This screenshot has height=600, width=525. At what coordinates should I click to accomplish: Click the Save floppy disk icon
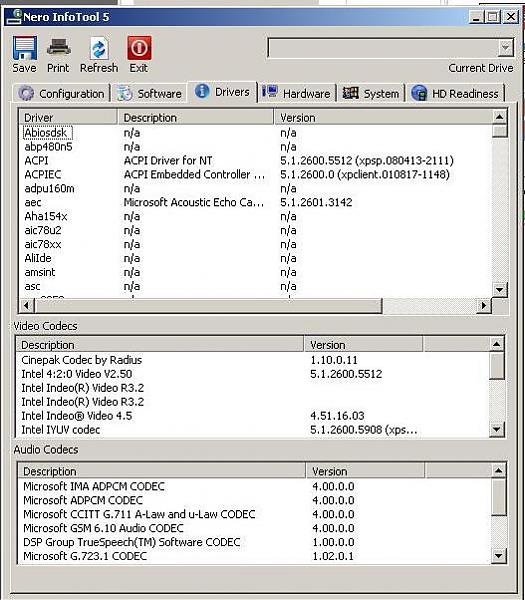(x=25, y=48)
